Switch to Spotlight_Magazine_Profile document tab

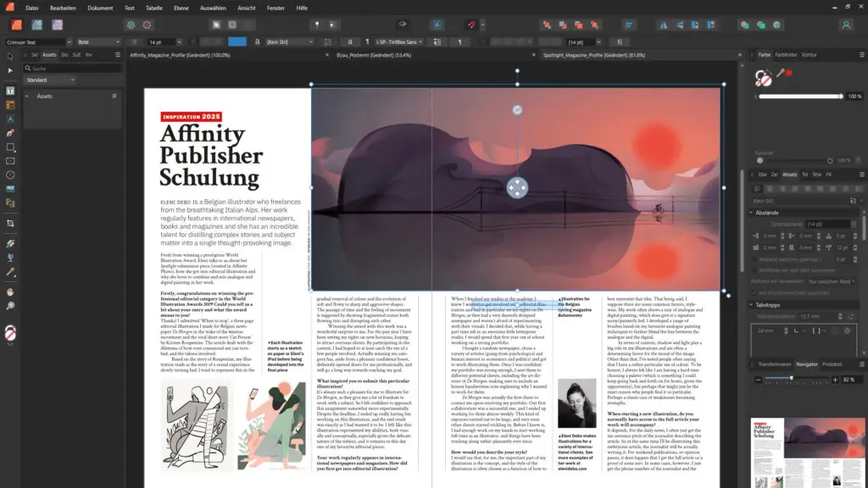pos(594,55)
